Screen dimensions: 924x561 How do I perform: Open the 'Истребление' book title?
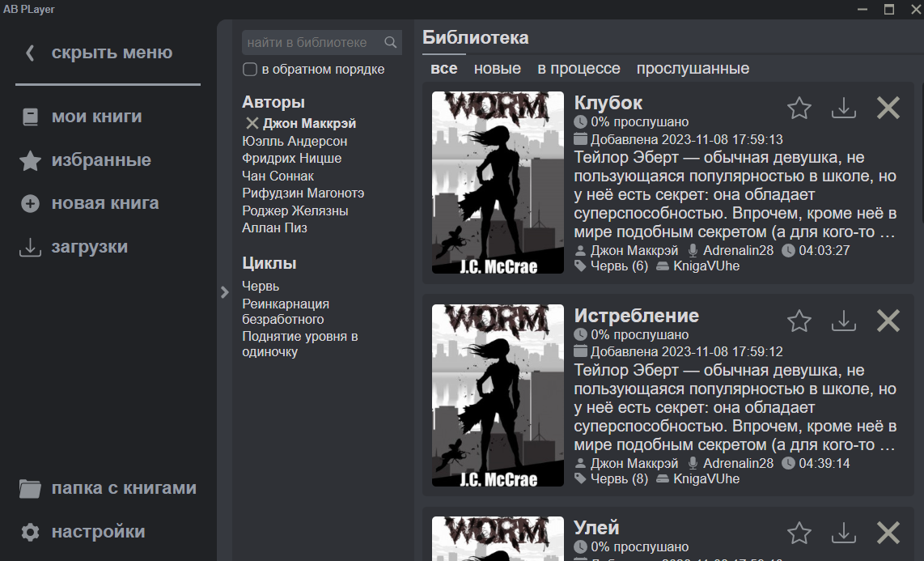pos(637,316)
